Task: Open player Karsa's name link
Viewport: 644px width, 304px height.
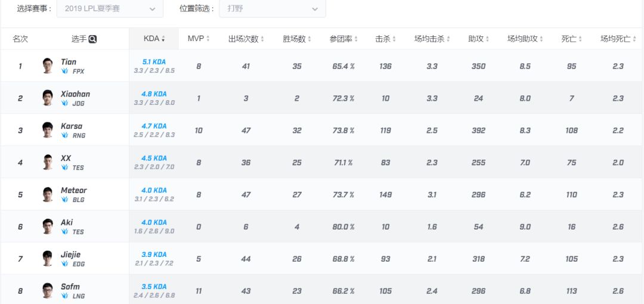Action: (x=72, y=126)
